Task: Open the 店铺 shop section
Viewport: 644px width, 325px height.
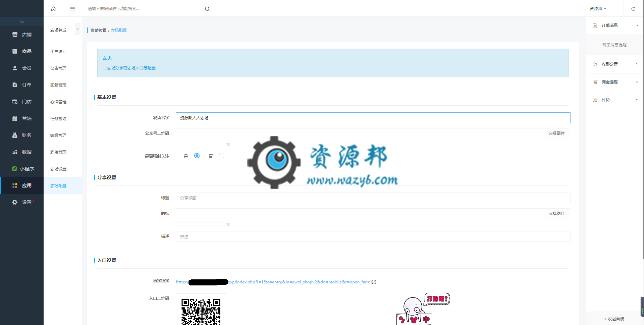Action: tap(22, 35)
